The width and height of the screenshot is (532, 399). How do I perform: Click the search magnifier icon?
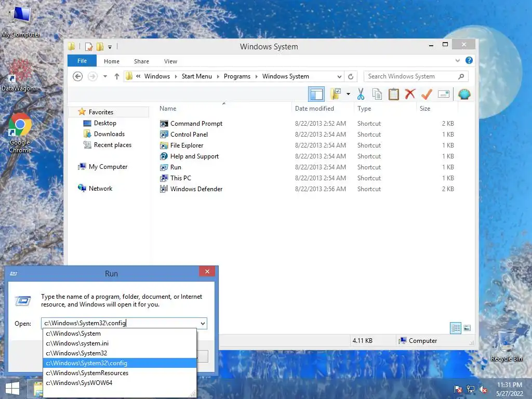(x=461, y=76)
